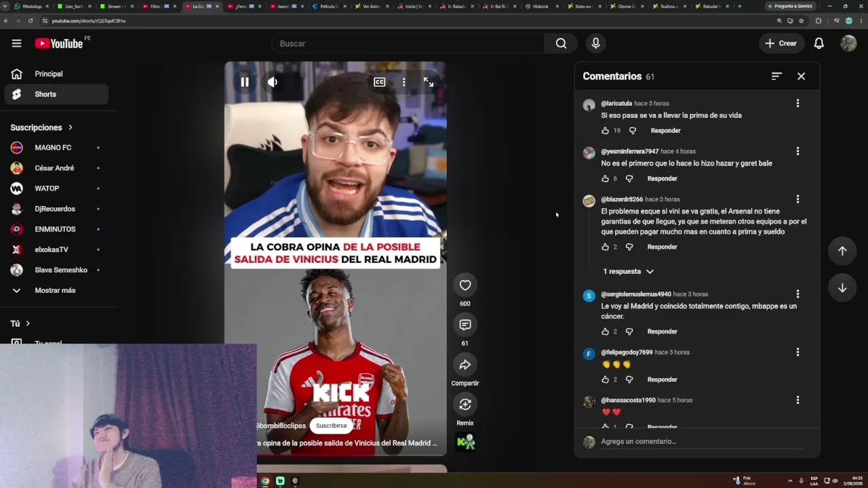This screenshot has width=868, height=488.
Task: Open the elxokasTV subscription
Action: coord(56,249)
